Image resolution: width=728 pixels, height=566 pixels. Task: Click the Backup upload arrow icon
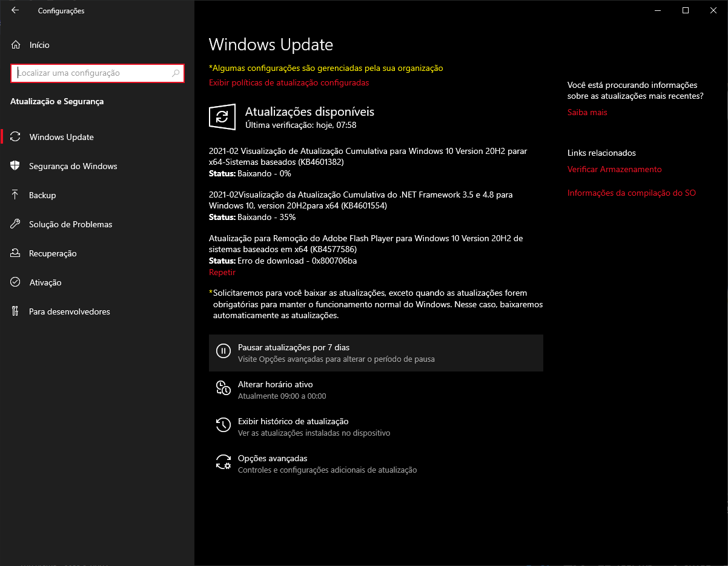(x=16, y=195)
